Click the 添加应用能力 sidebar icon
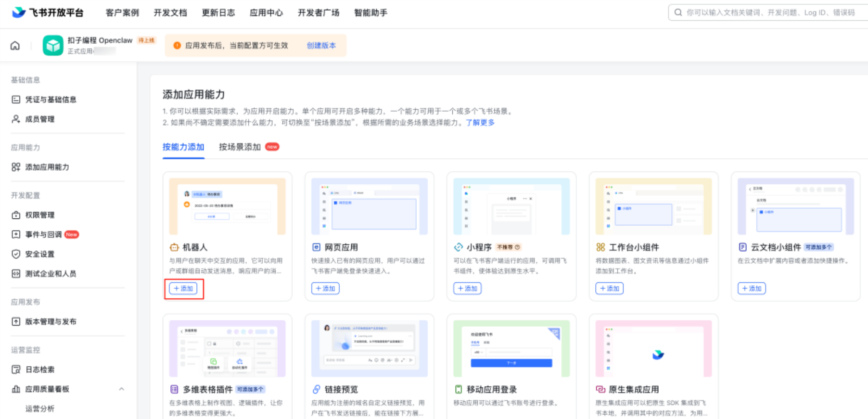 (16, 167)
